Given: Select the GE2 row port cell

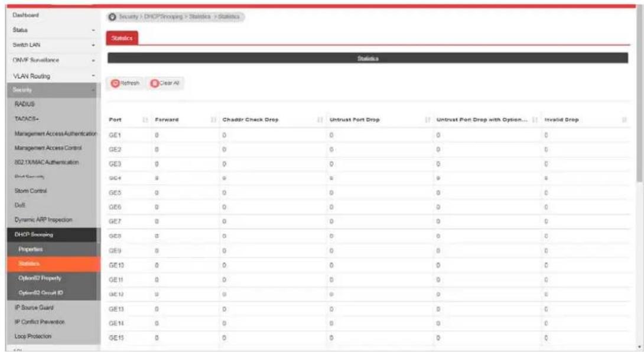Looking at the screenshot, I should point(115,150).
